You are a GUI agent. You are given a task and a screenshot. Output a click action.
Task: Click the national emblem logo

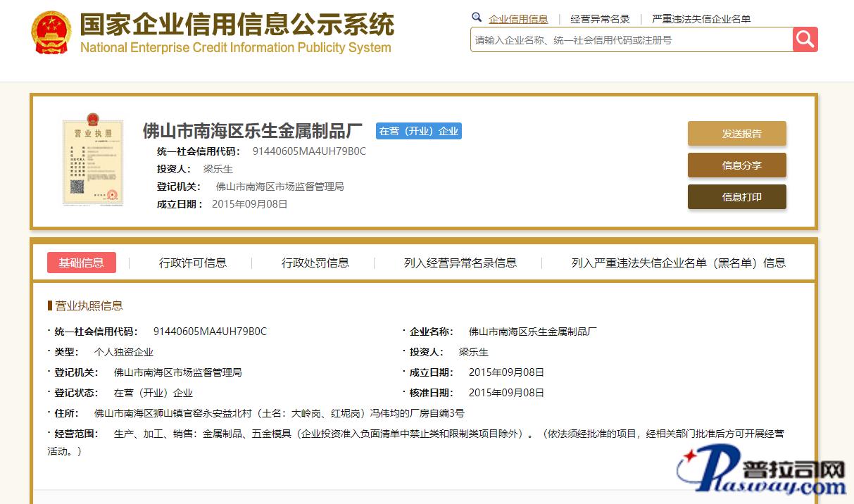[51, 32]
